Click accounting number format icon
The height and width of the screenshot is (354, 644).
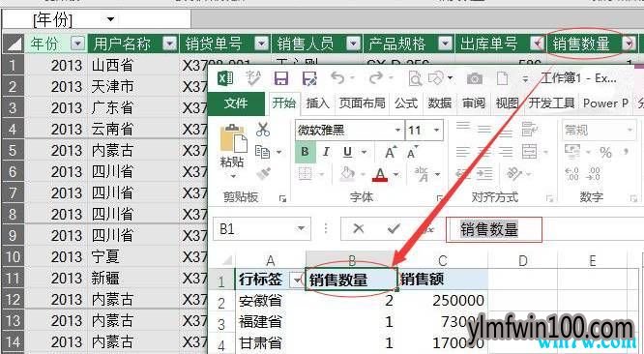[x=572, y=152]
